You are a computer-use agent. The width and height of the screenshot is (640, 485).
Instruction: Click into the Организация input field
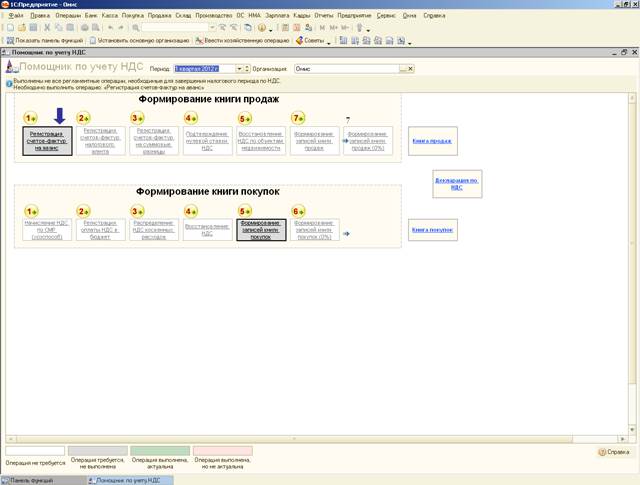[x=345, y=68]
